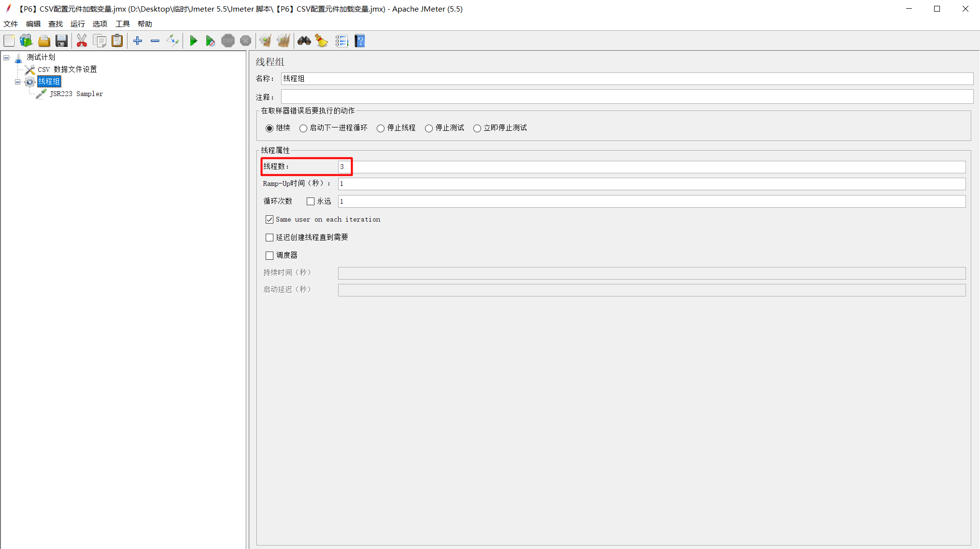Viewport: 980px width, 549px height.
Task: Collapse the 线程组 tree node
Action: click(18, 82)
